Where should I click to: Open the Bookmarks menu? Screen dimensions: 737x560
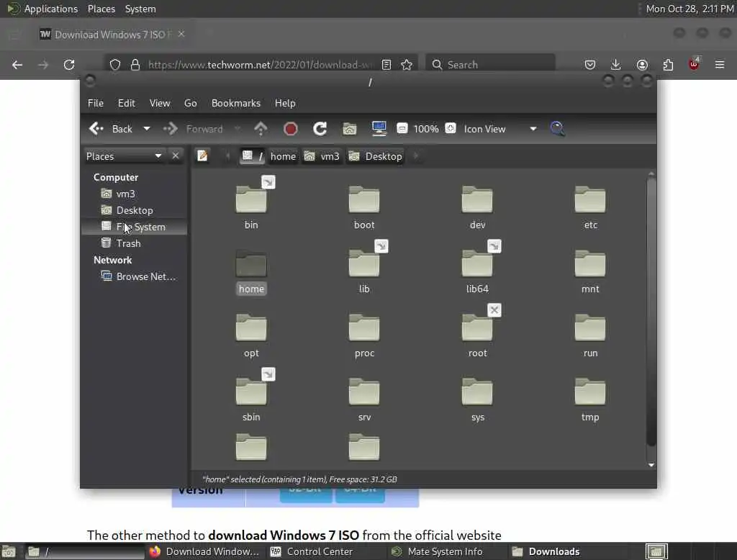[x=236, y=103]
